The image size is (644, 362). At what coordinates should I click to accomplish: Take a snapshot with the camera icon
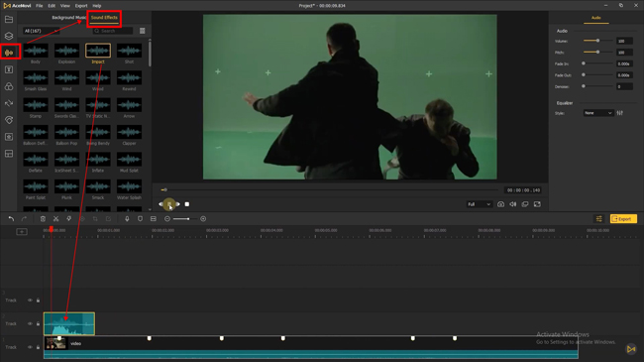pos(500,204)
